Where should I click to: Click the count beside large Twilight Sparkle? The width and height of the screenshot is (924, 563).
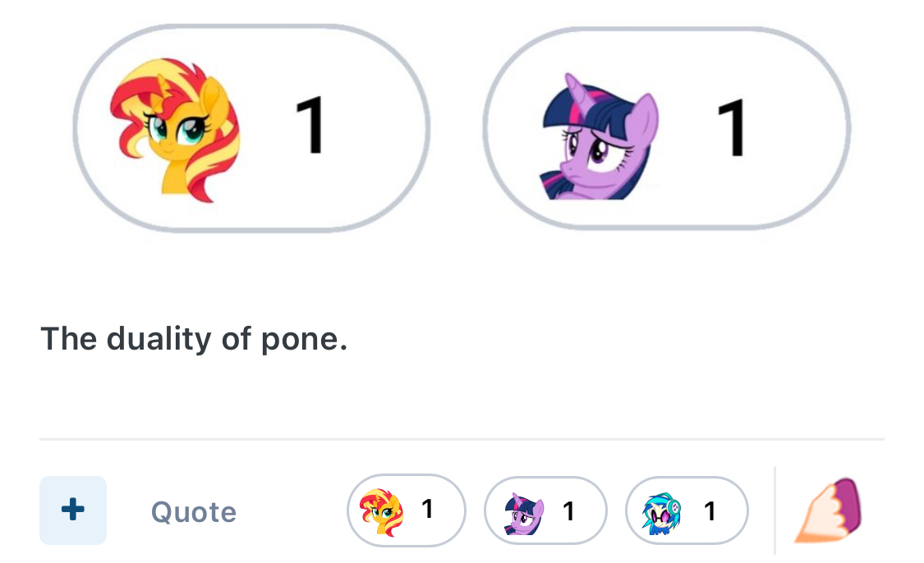pyautogui.click(x=731, y=128)
